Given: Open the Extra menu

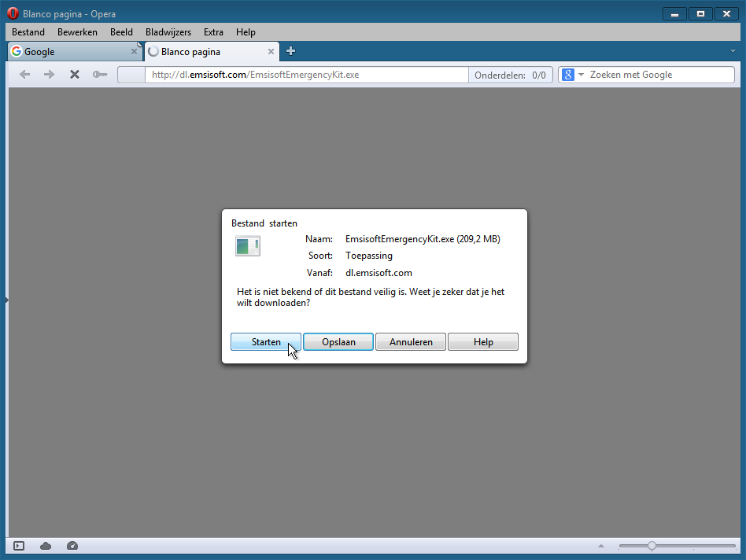Looking at the screenshot, I should point(213,31).
